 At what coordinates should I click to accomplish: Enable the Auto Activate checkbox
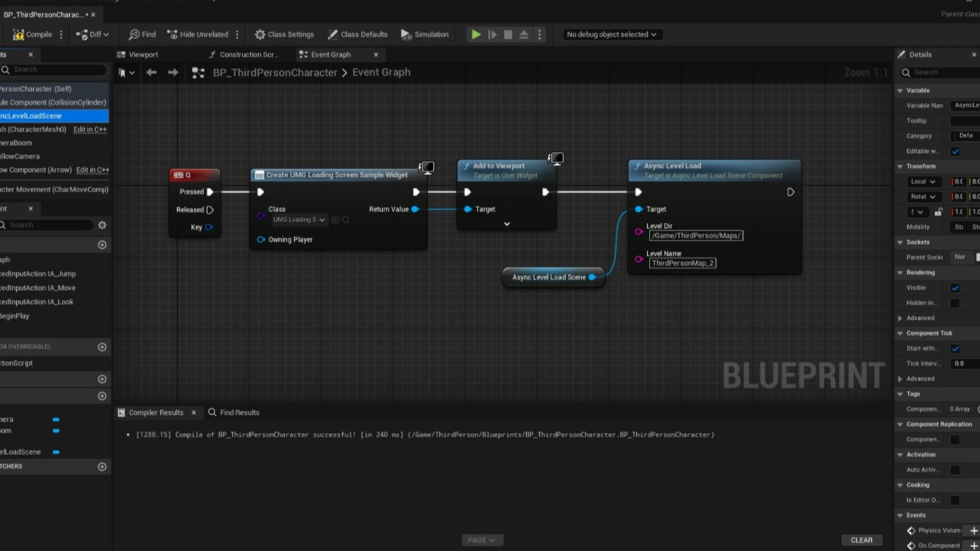[955, 470]
